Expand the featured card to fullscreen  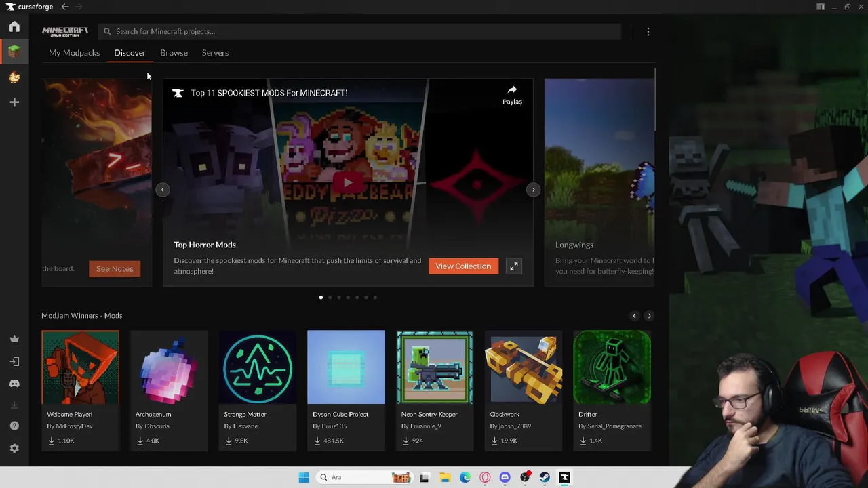[x=514, y=266]
